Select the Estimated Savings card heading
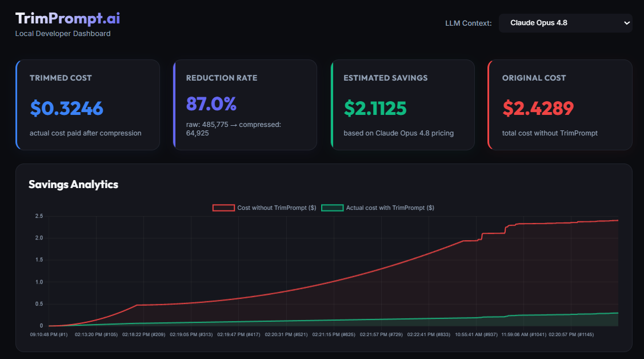Viewport: 644px width, 359px height. 386,78
